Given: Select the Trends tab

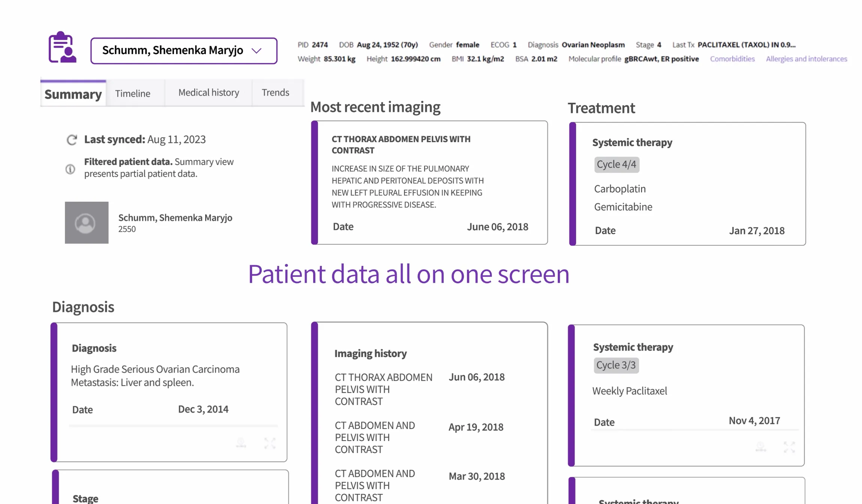Looking at the screenshot, I should pos(275,92).
